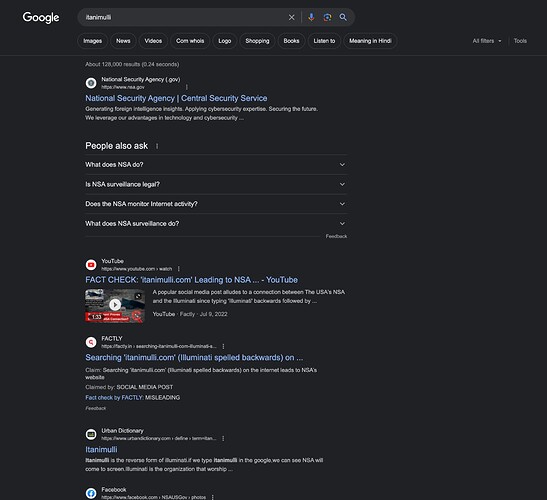Open 'Searching itanimulli.com' FACTLY result
The width and height of the screenshot is (547, 500).
click(194, 358)
